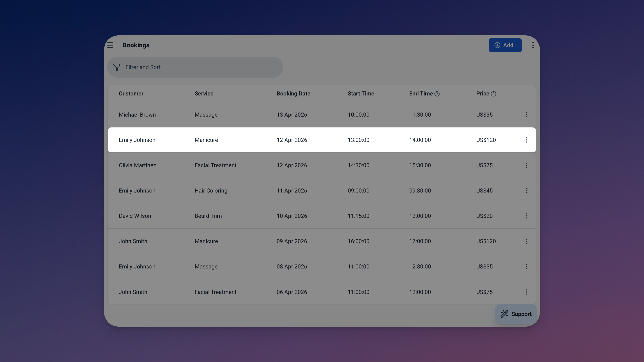This screenshot has height=362, width=644.
Task: Click the Filter and Sort field
Action: [195, 67]
